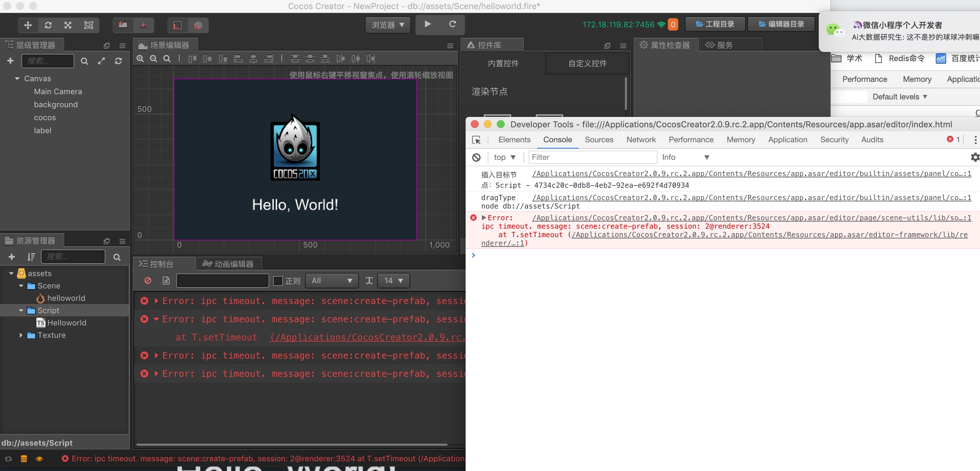Click DevTools inspect element icon
The image size is (980, 471).
tap(476, 140)
